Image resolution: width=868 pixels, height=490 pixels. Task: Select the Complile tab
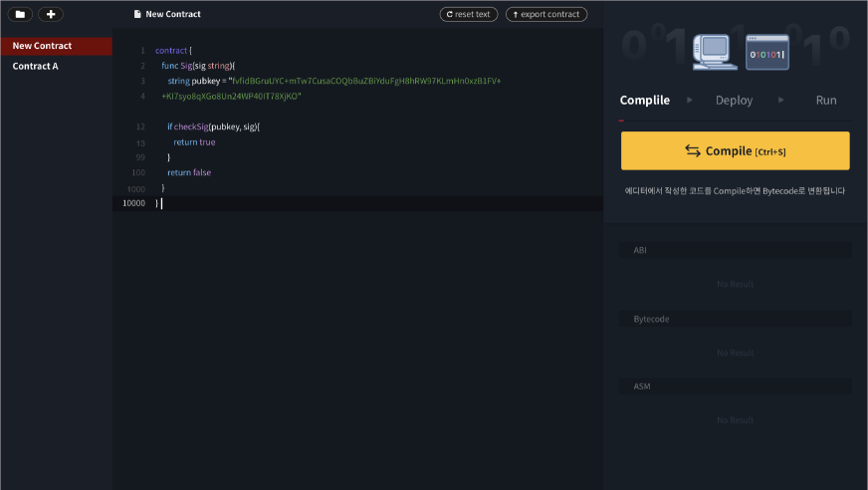click(644, 101)
